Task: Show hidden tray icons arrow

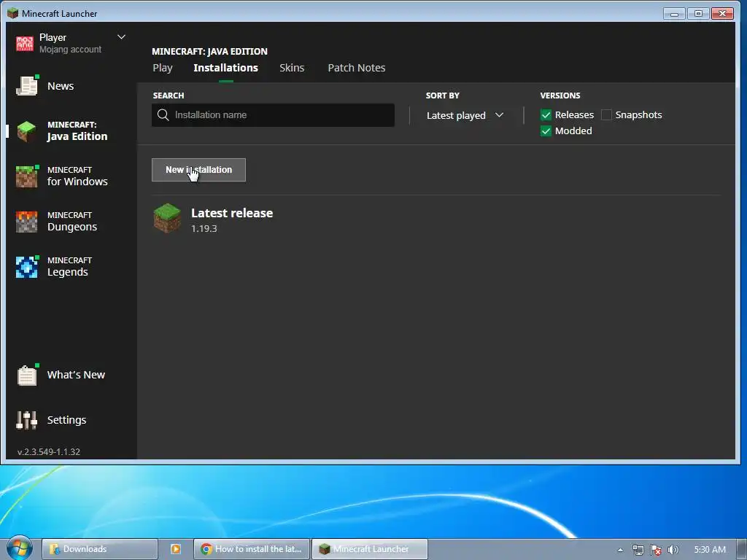Action: 620,550
